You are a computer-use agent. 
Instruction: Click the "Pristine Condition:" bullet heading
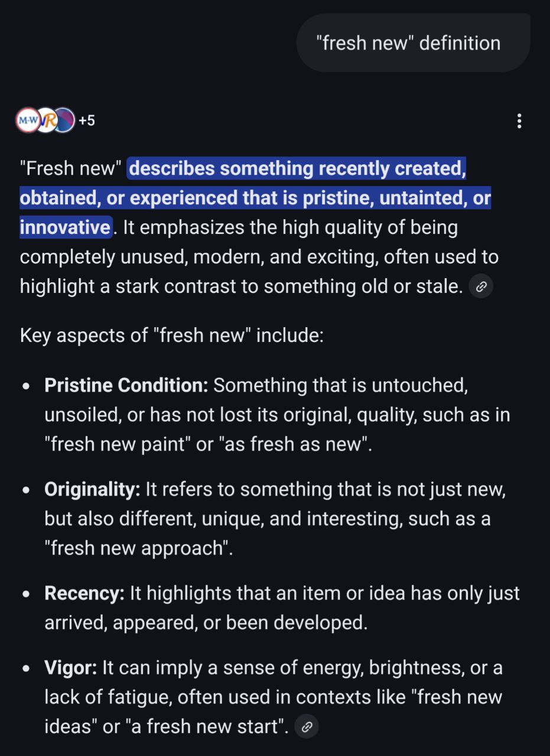(126, 385)
